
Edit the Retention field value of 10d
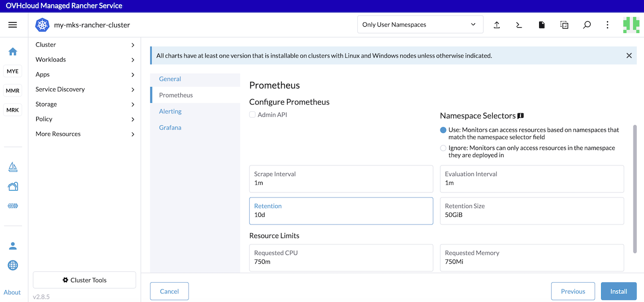click(340, 215)
